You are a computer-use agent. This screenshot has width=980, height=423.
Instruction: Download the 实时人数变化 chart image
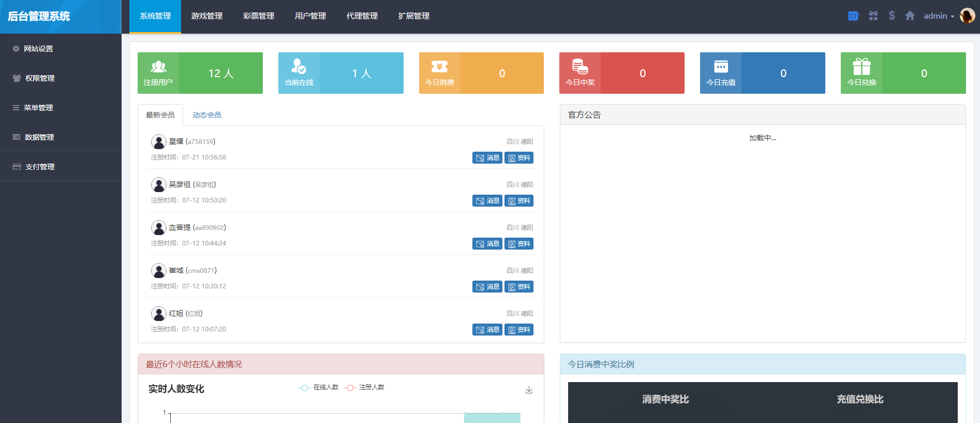point(529,390)
